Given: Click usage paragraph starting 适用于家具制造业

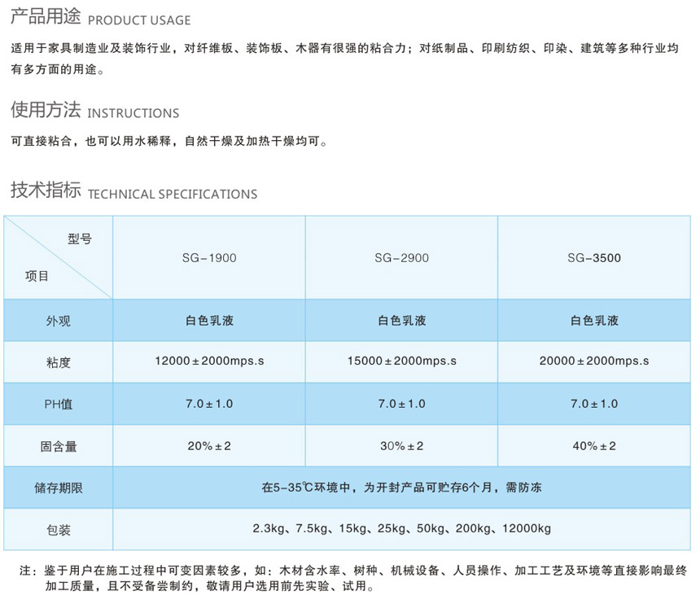Looking at the screenshot, I should coord(344,48).
